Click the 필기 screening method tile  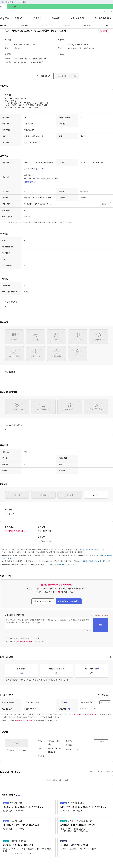coord(69,495)
